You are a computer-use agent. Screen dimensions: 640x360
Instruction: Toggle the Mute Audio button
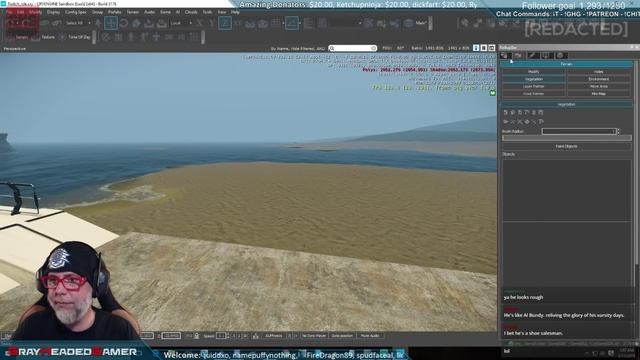point(370,336)
